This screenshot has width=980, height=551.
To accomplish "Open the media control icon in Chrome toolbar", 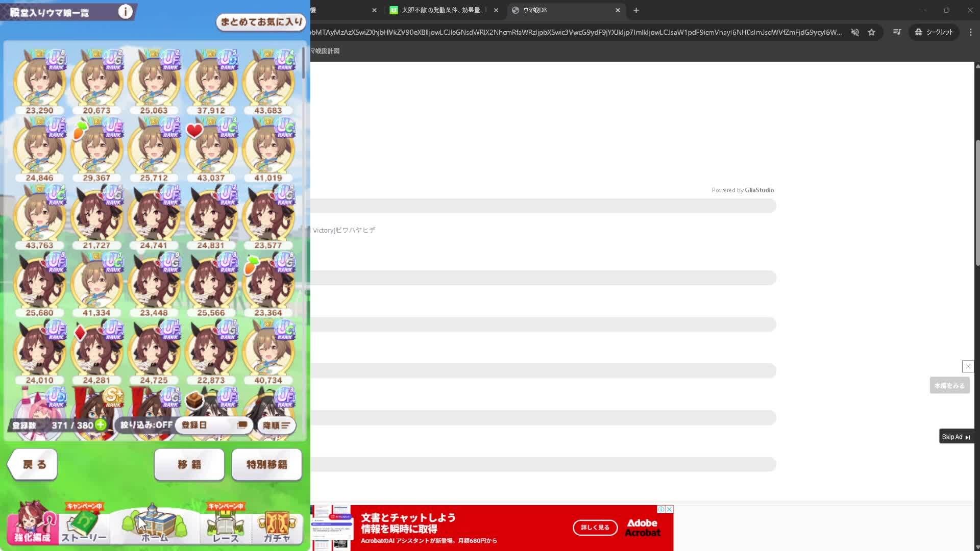I will click(897, 32).
